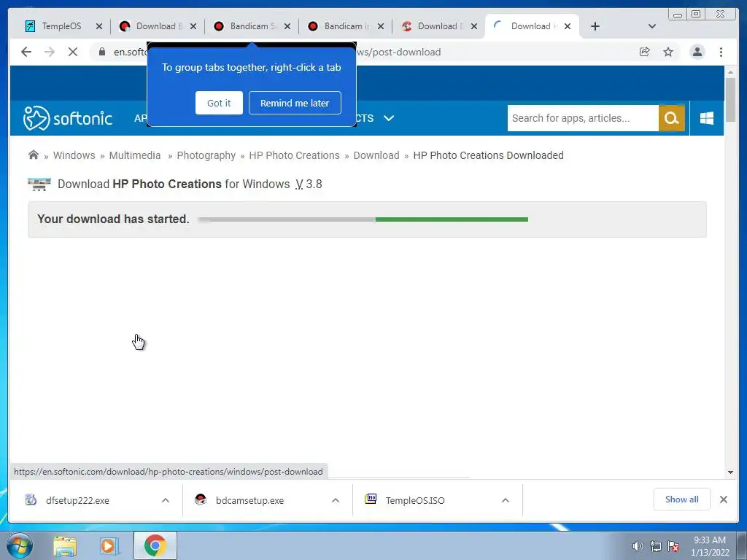Click the Got it button
The height and width of the screenshot is (560, 747).
click(219, 103)
